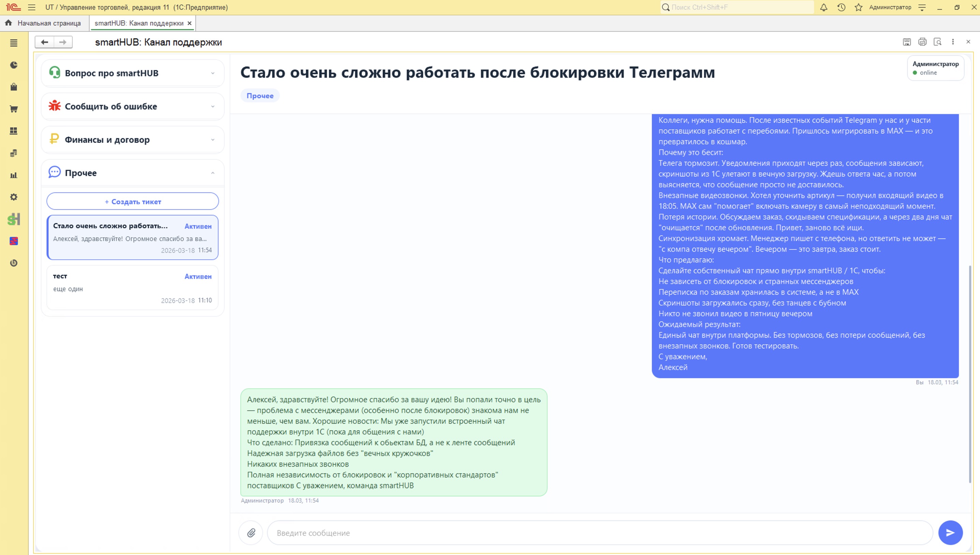Open the 1C main menu hamburger in the title bar

32,7
